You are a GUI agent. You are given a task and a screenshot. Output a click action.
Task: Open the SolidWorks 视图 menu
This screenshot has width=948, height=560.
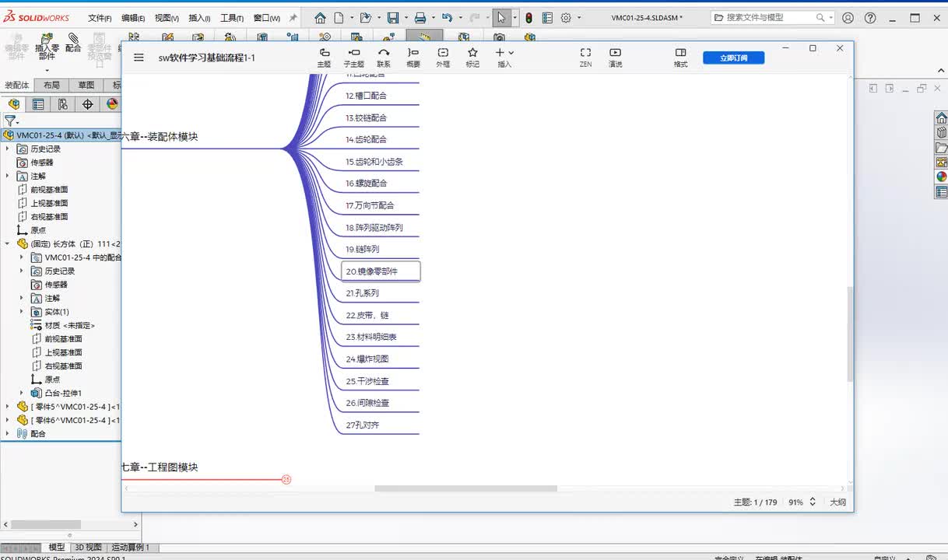click(x=167, y=18)
